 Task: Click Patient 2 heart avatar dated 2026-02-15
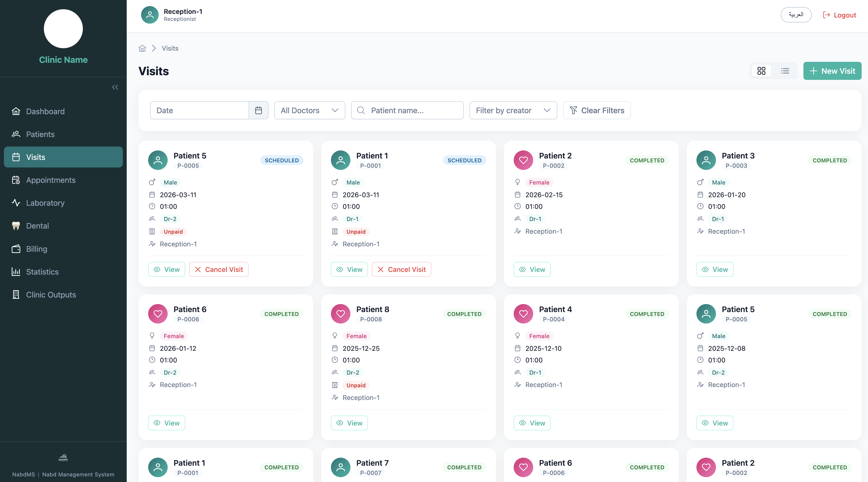(523, 160)
